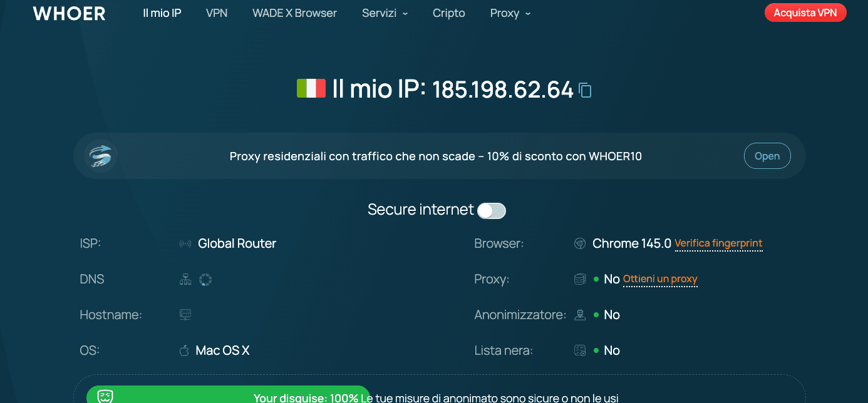Click the Browser globe icon
The image size is (868, 403).
[579, 243]
